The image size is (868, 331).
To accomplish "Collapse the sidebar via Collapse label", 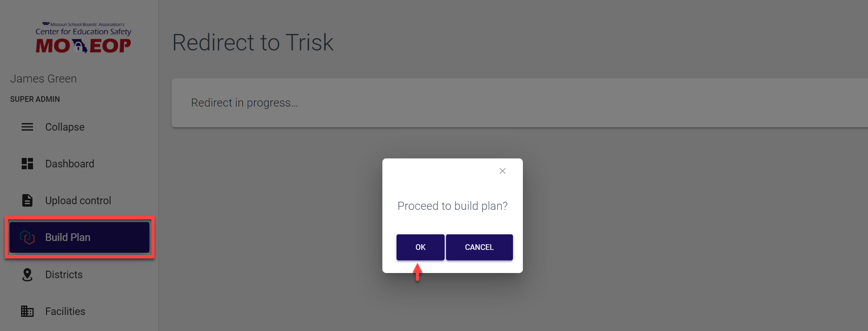I will click(65, 127).
